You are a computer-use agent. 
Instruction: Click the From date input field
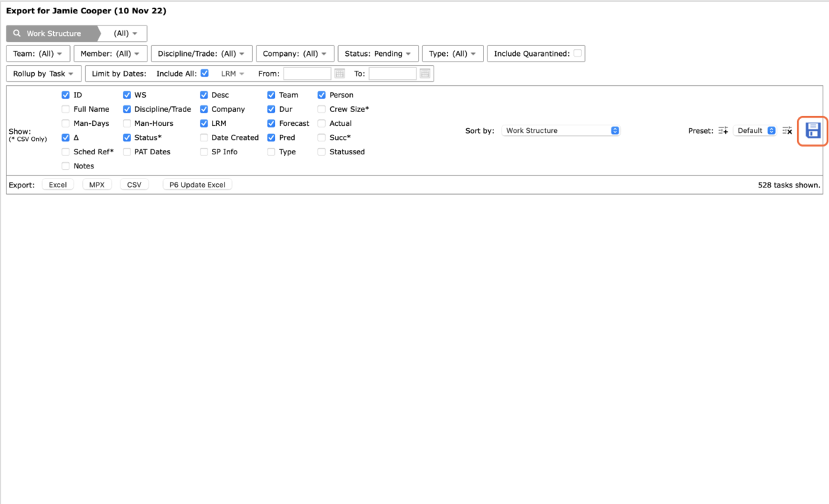click(x=308, y=74)
